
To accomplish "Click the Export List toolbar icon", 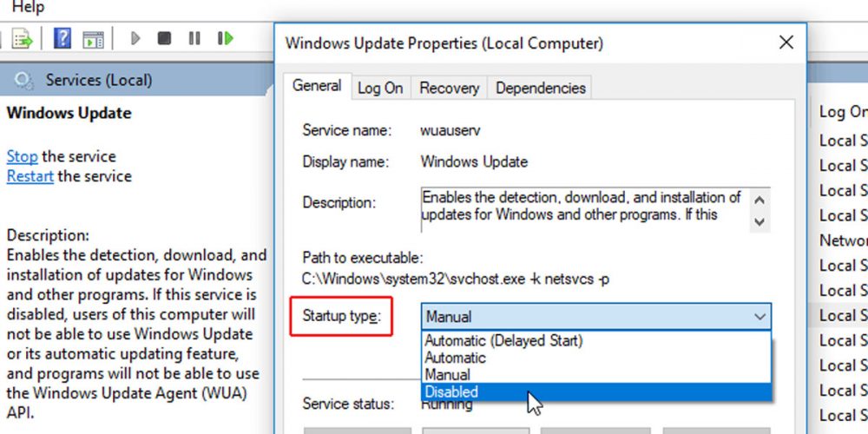I will tap(22, 39).
